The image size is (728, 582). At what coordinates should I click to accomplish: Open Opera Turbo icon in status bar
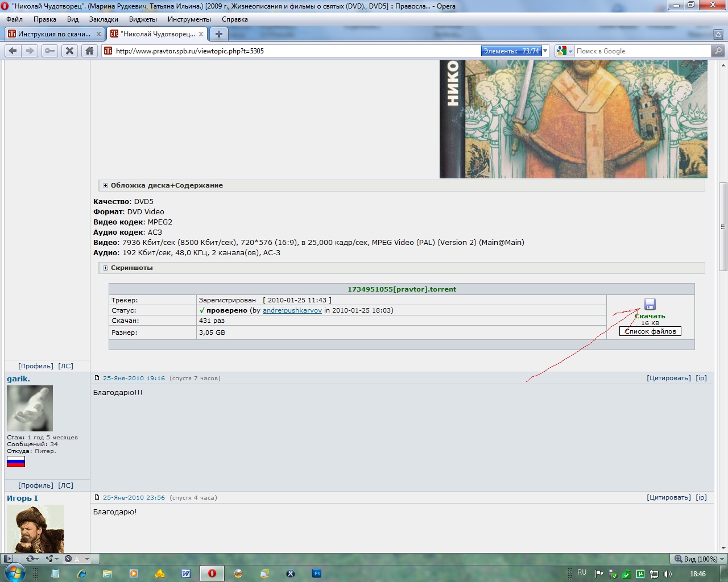click(68, 559)
